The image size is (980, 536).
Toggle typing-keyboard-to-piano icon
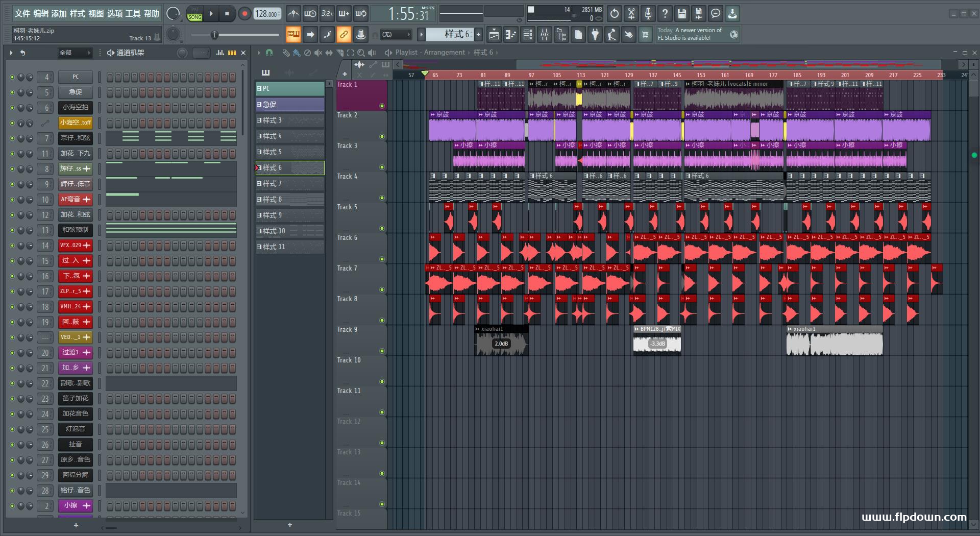point(293,35)
